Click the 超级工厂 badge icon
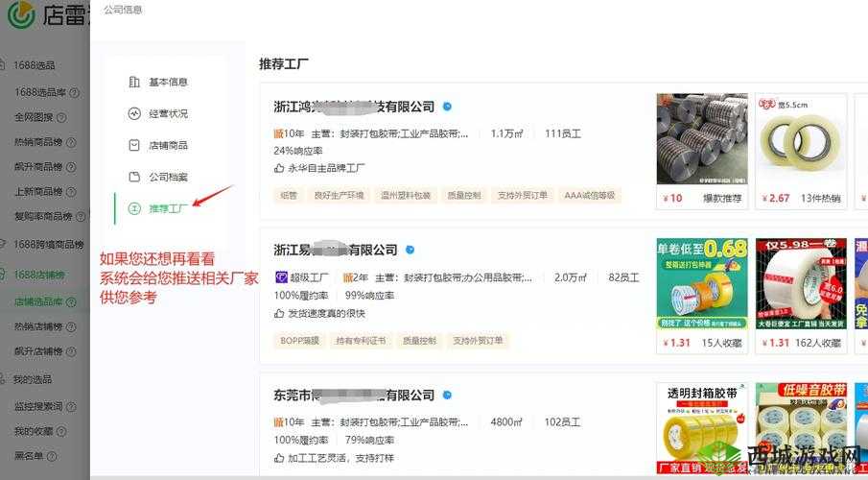Image resolution: width=868 pixels, height=480 pixels. click(x=281, y=277)
